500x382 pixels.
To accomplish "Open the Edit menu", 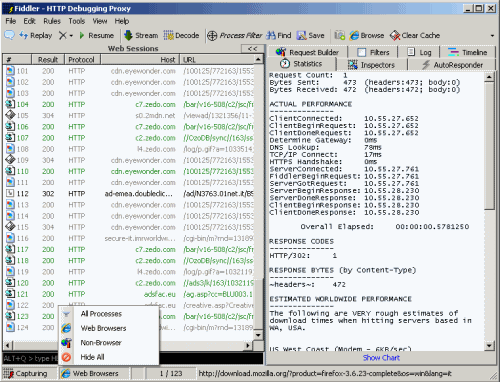I will tap(29, 21).
